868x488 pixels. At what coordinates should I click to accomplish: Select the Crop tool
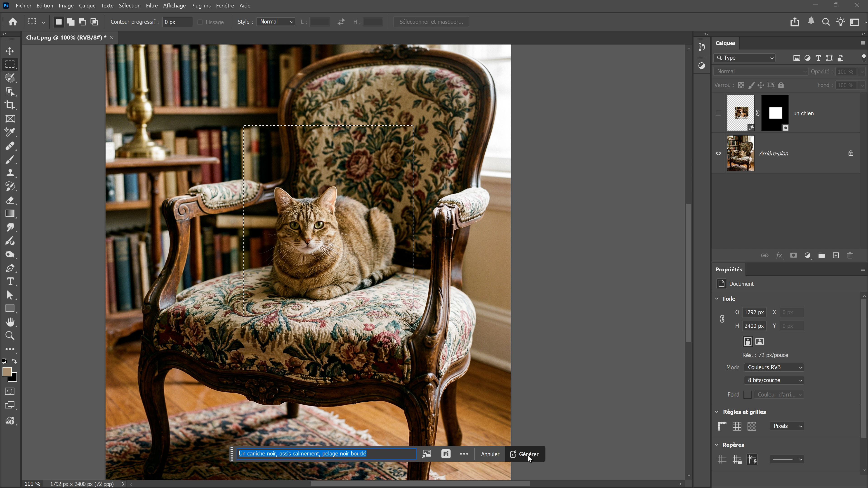point(10,105)
